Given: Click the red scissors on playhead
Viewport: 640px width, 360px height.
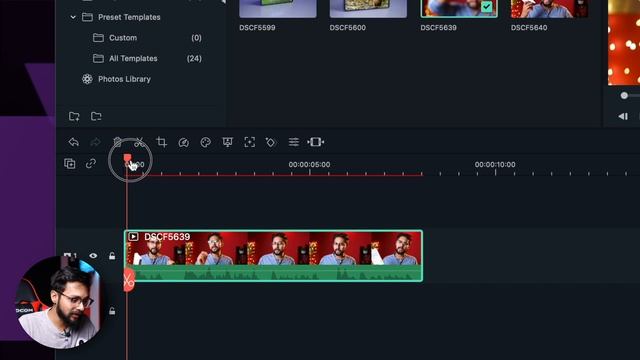Looking at the screenshot, I should click(129, 280).
